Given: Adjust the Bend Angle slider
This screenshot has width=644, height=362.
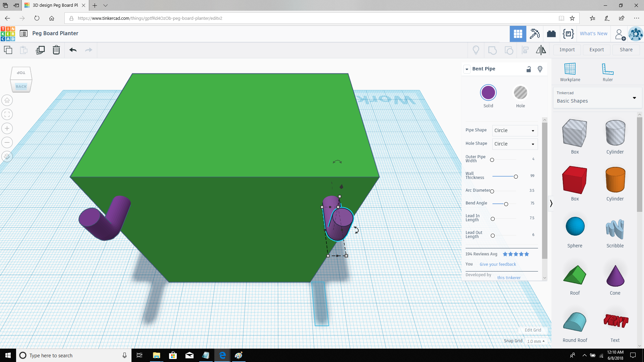Looking at the screenshot, I should click(x=506, y=204).
